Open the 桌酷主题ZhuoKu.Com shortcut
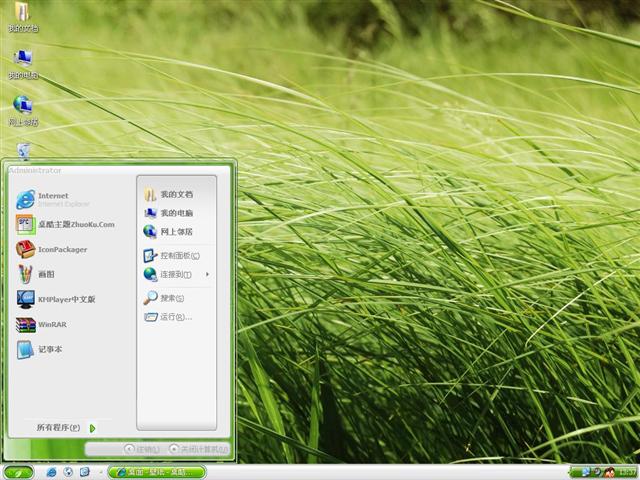Viewport: 640px width, 480px height. tap(75, 224)
